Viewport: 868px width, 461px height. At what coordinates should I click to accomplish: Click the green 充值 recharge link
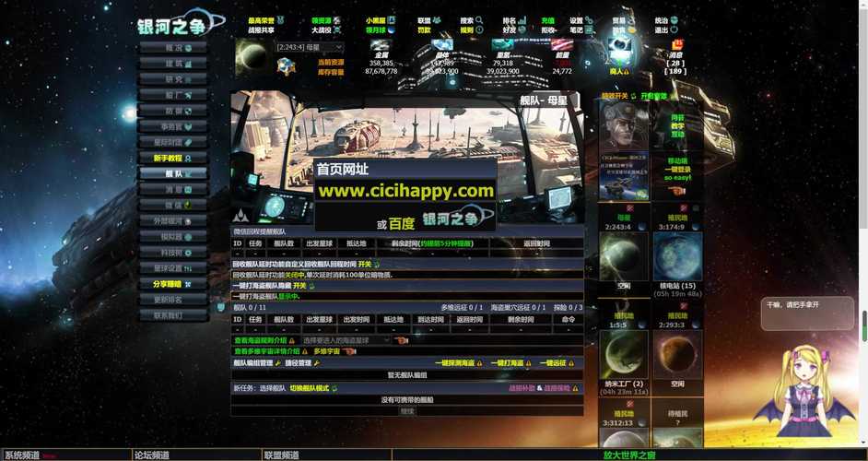(548, 20)
